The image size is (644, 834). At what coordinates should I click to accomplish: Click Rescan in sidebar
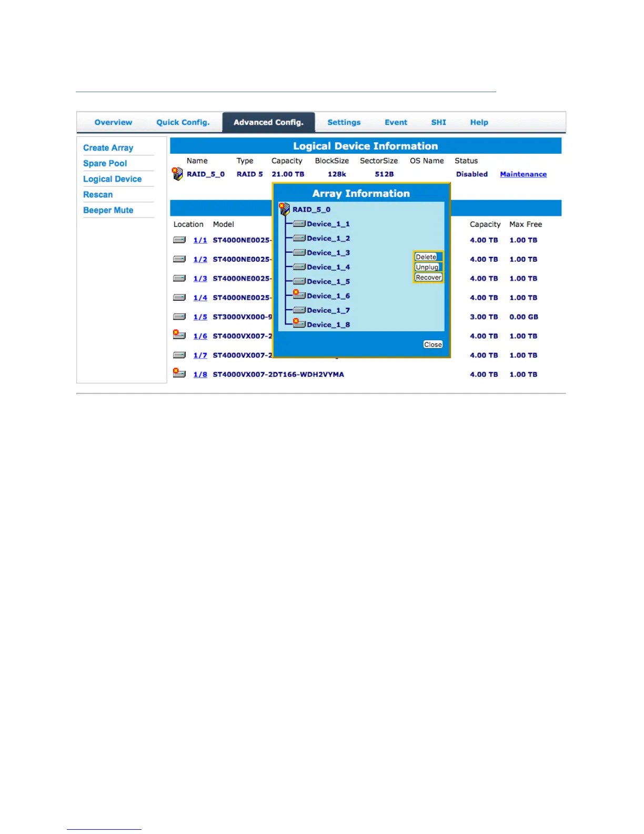[x=98, y=194]
